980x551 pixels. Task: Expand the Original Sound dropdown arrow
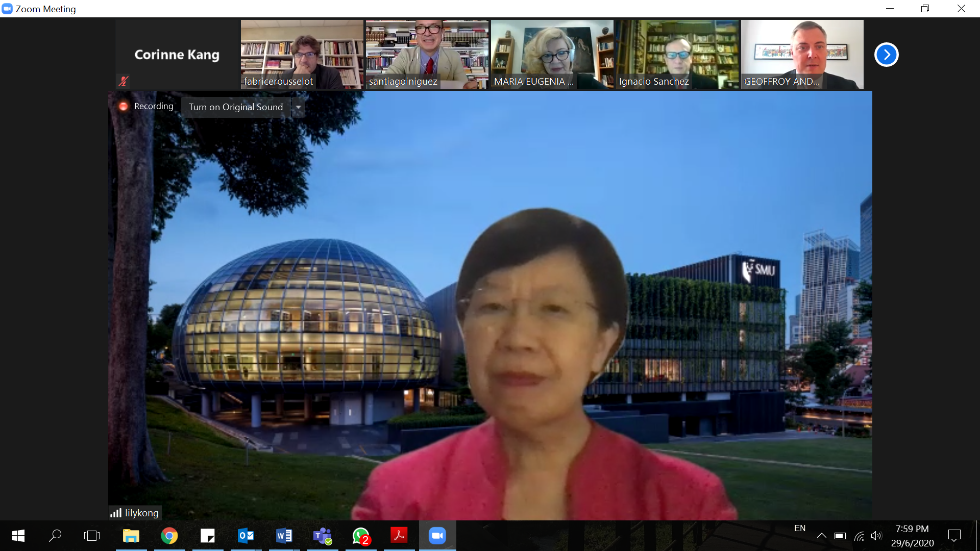(x=299, y=107)
